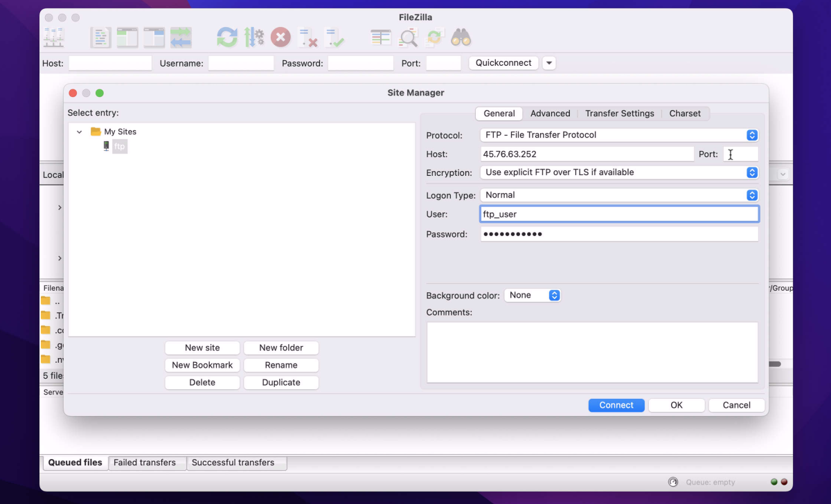Open the Encryption dropdown

[619, 172]
